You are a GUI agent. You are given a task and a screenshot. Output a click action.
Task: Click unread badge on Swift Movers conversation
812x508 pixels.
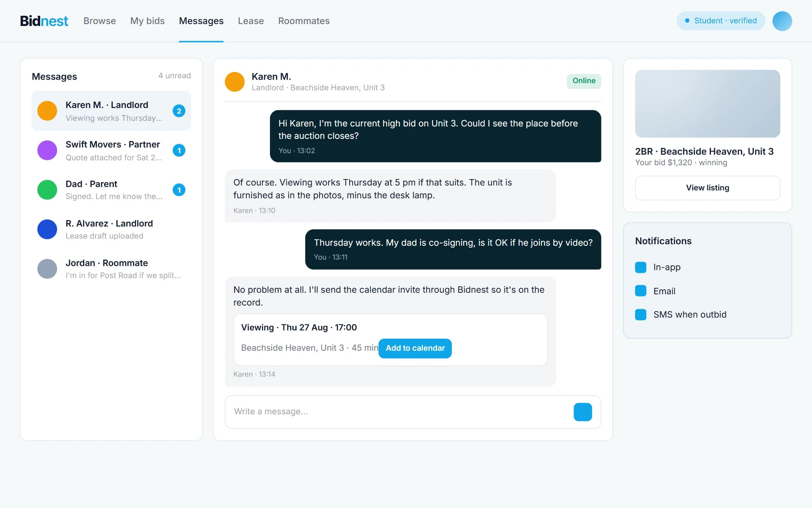(x=179, y=150)
